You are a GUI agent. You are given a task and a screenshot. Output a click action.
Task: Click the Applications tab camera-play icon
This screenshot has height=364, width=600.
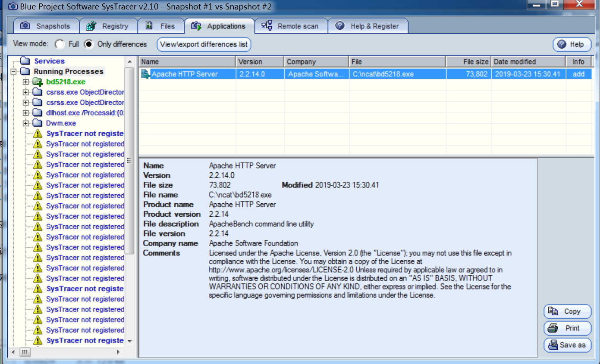(197, 26)
